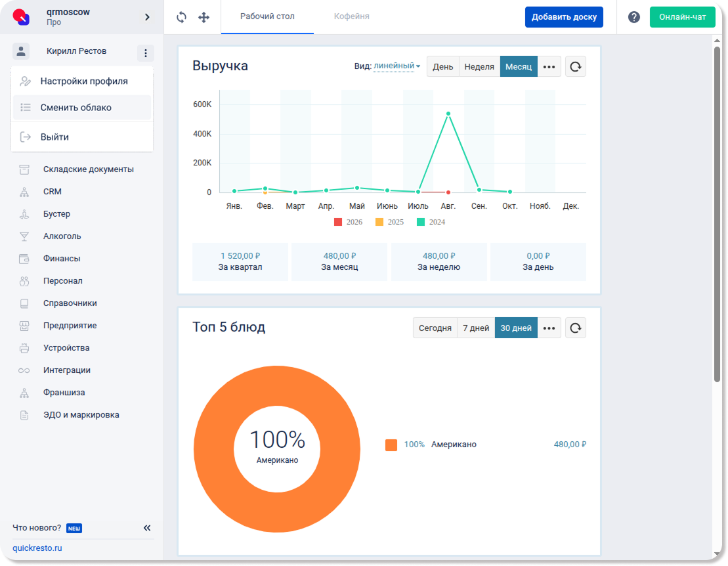Refresh the Топ 5 блюд widget
The image size is (728, 566).
tap(575, 328)
